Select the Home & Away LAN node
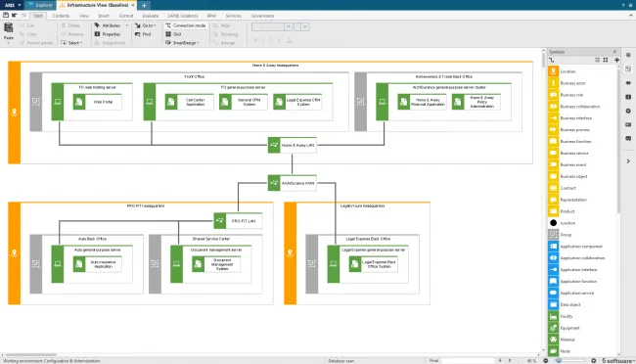The height and width of the screenshot is (364, 636). [x=292, y=145]
